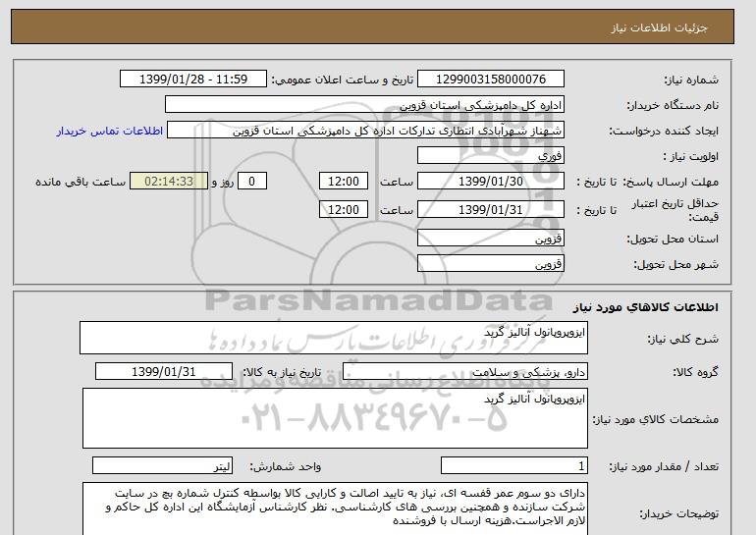Select the request creator name field
Image resolution: width=756 pixels, height=535 pixels.
(365, 131)
